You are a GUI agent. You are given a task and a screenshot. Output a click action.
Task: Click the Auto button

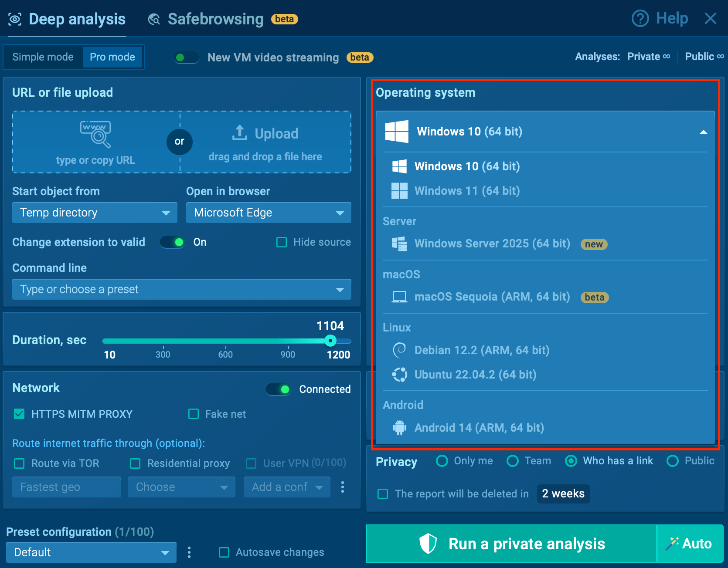tap(690, 544)
